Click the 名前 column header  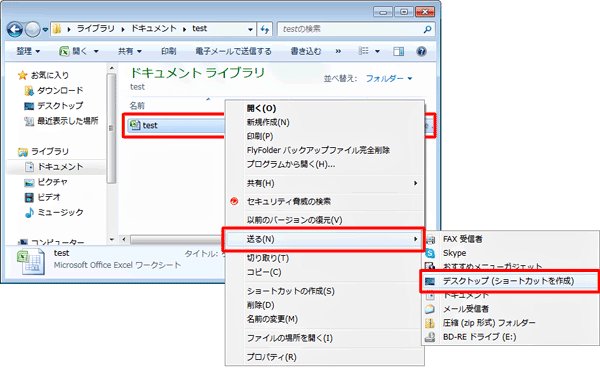pyautogui.click(x=137, y=106)
